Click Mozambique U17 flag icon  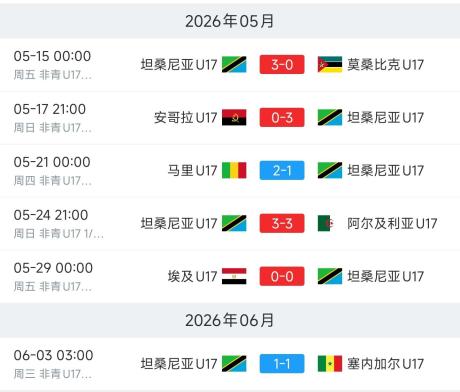click(330, 64)
